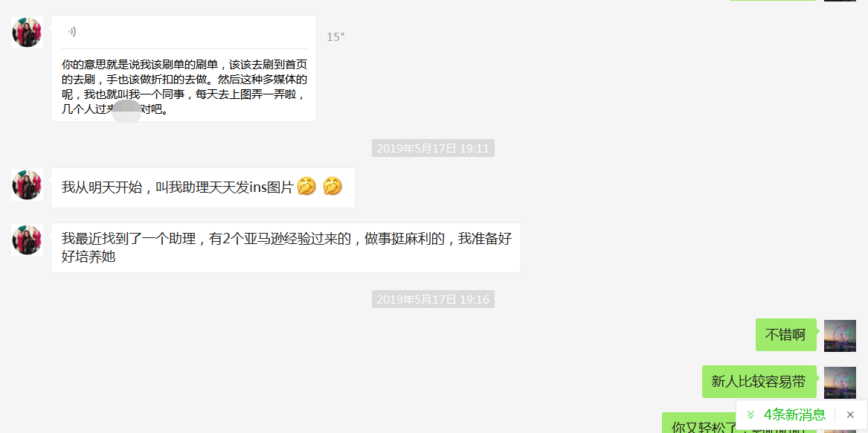Viewport: 868px width, 433px height.
Task: Click sender avatar beside voice message
Action: tap(27, 31)
